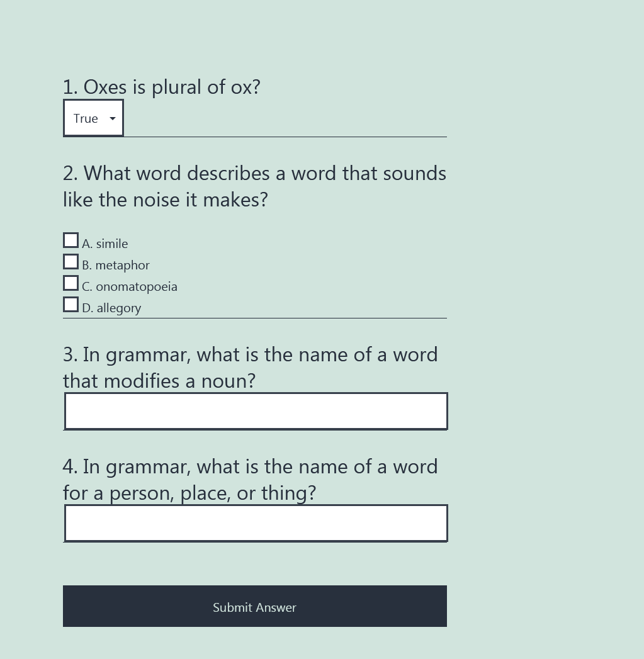Toggle the D. allegory checkbox

pos(71,305)
